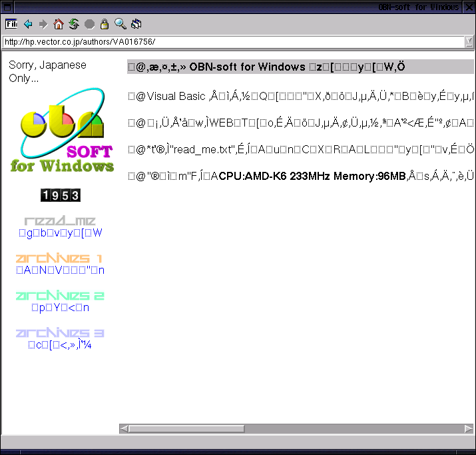Click the 'CPU:AMD-K6 233MHz Memory:96MB' text
Screen dimensions: 476x455
point(312,176)
